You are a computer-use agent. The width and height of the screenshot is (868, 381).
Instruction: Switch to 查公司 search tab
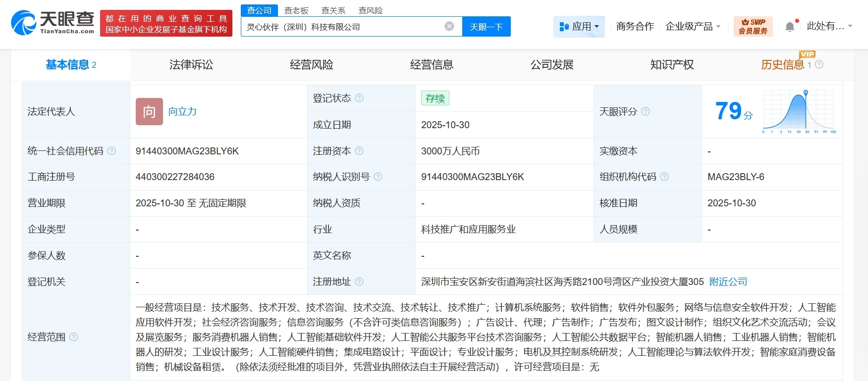(x=260, y=10)
